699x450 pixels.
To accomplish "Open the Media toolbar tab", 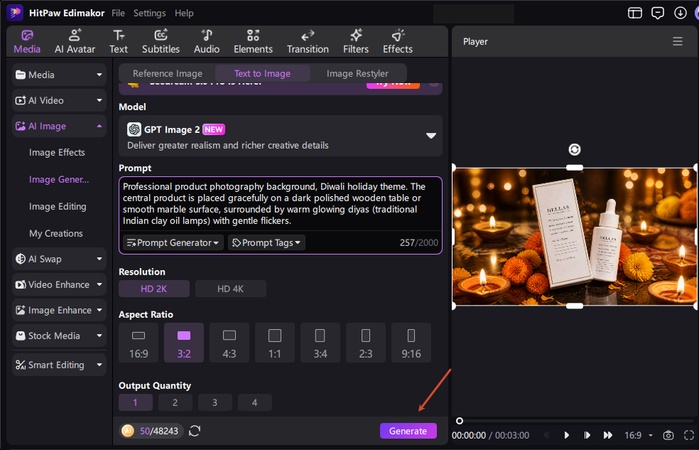I will [27, 41].
